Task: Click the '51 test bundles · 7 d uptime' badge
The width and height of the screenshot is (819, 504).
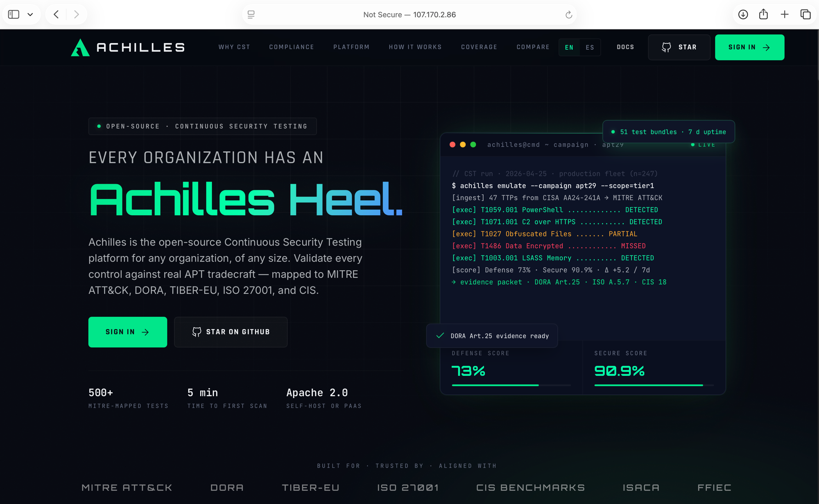Action: click(669, 132)
